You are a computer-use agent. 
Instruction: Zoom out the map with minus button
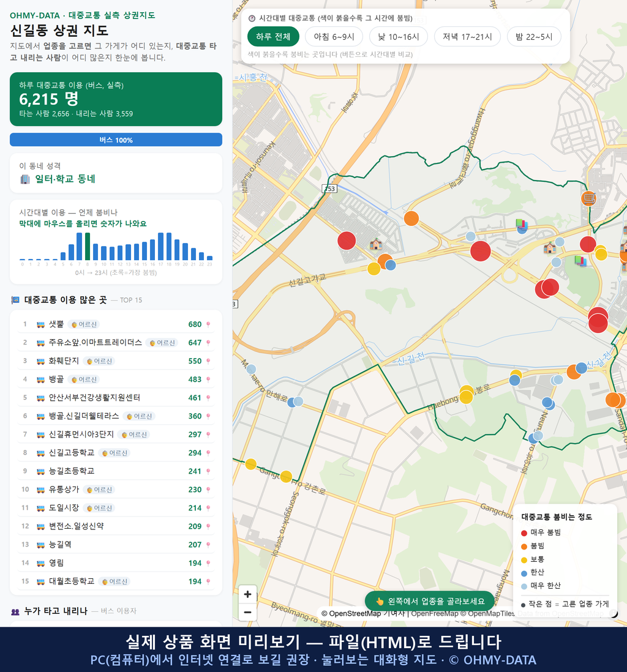[x=247, y=612]
